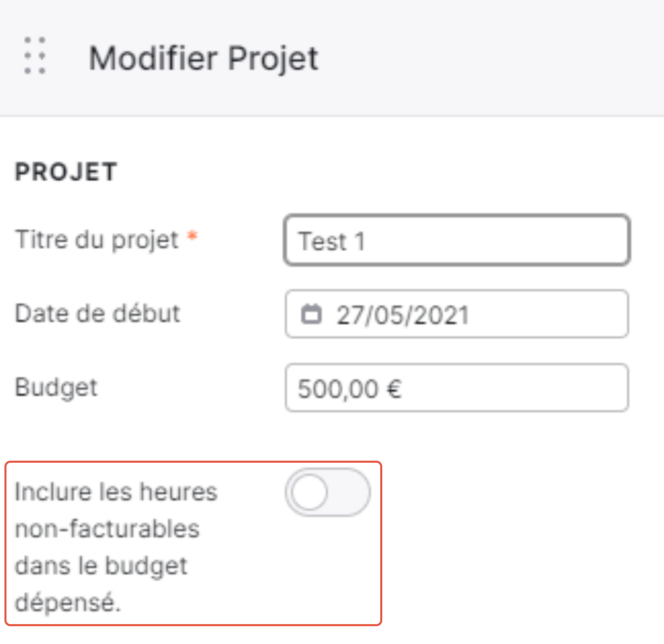664x644 pixels.
Task: Click the red required asterisk marker
Action: pos(192,236)
